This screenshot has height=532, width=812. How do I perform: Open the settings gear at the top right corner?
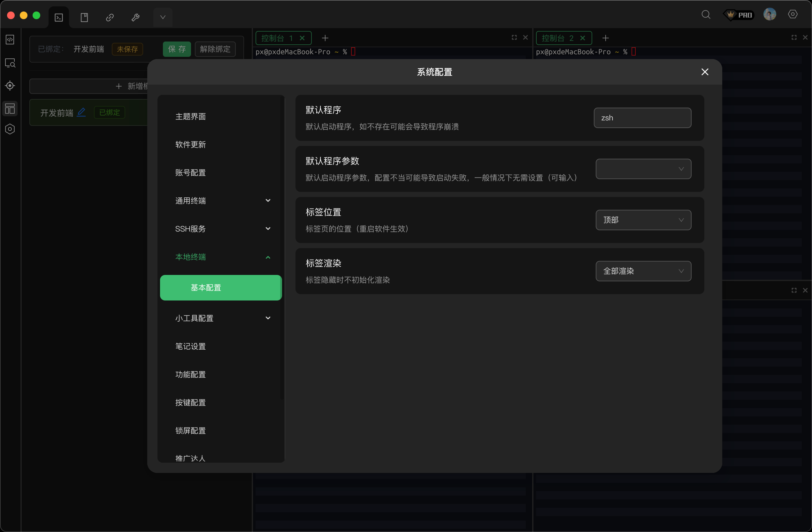(793, 14)
